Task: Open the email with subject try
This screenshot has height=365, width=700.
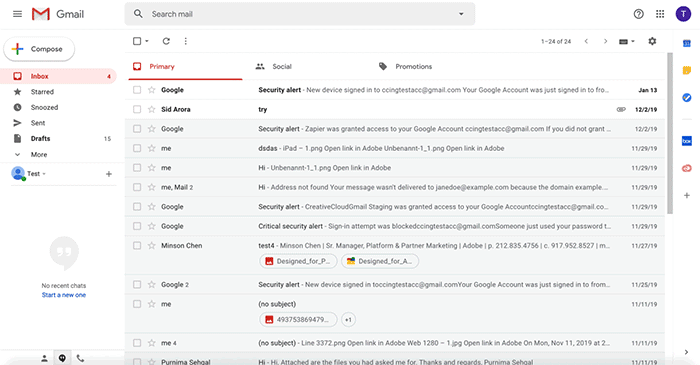Action: point(395,109)
